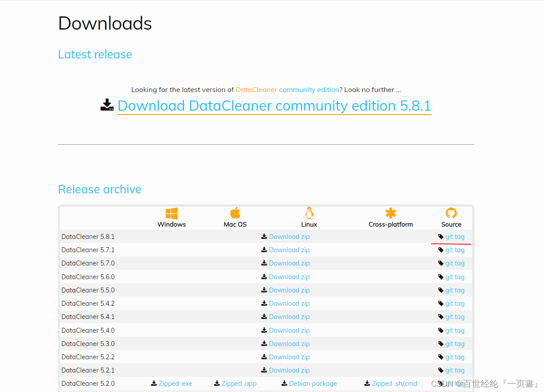Viewport: 544px width, 392px height.
Task: Click the DataCleaner 5.4.2 row label
Action: (x=88, y=304)
